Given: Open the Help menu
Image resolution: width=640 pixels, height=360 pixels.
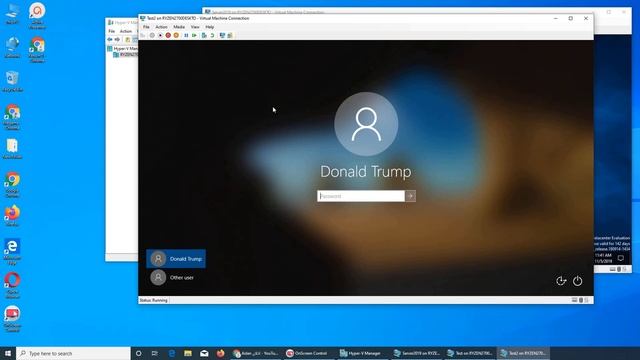Looking at the screenshot, I should tap(209, 27).
